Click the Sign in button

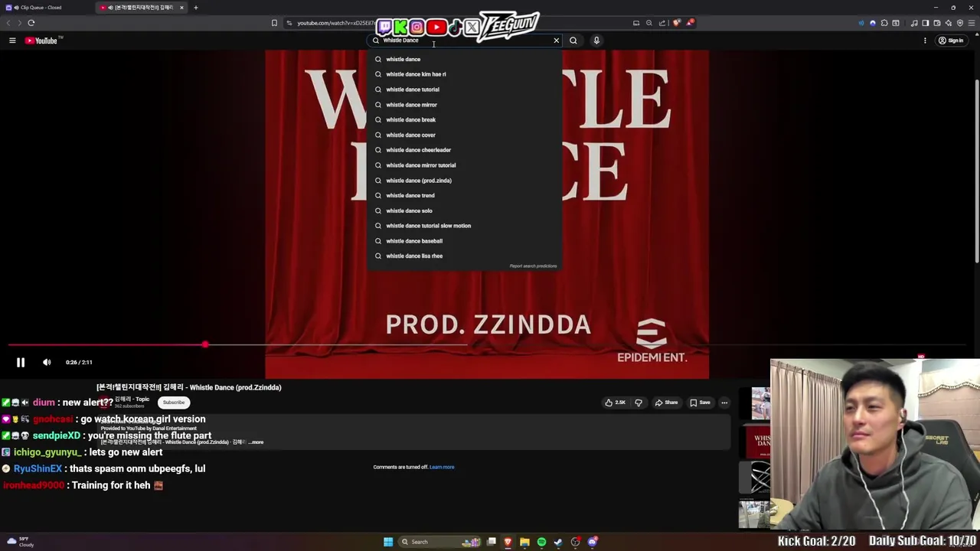tap(951, 41)
